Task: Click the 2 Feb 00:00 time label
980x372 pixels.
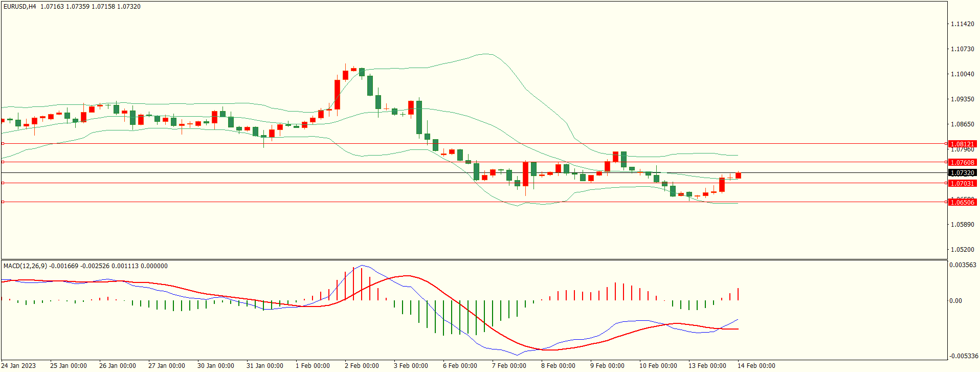Action: pyautogui.click(x=362, y=365)
